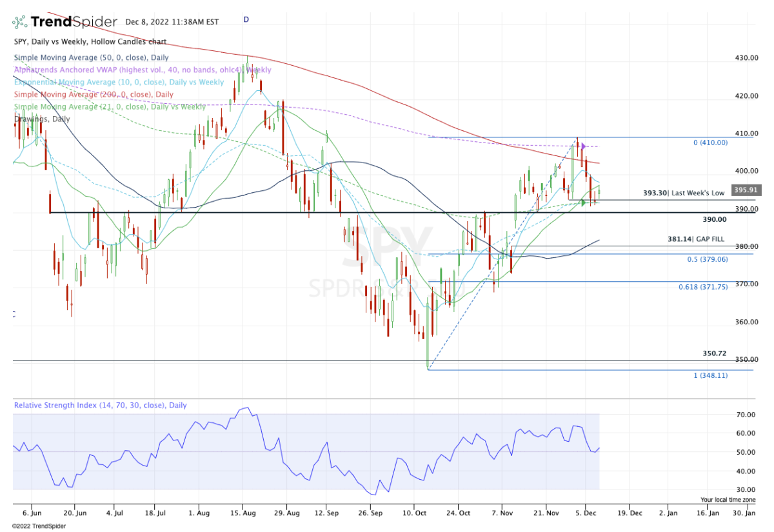774x532 pixels.
Task: Click 'SPY, Daily vs Weekly, Hollow Candles chart' title
Action: point(90,41)
